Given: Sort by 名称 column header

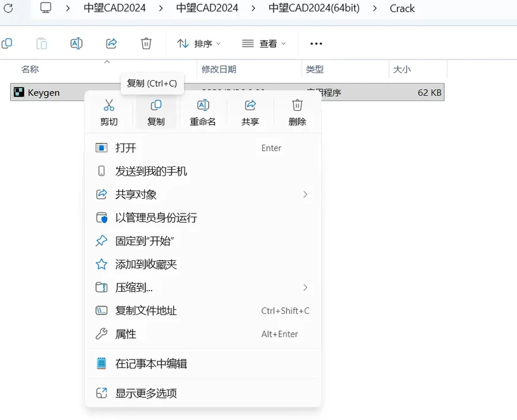Looking at the screenshot, I should click(30, 69).
